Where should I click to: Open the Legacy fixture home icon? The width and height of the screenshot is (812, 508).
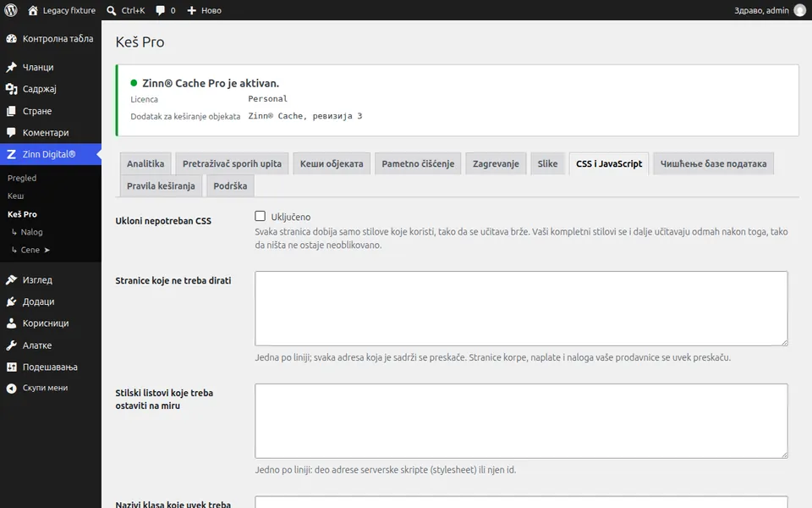(33, 10)
